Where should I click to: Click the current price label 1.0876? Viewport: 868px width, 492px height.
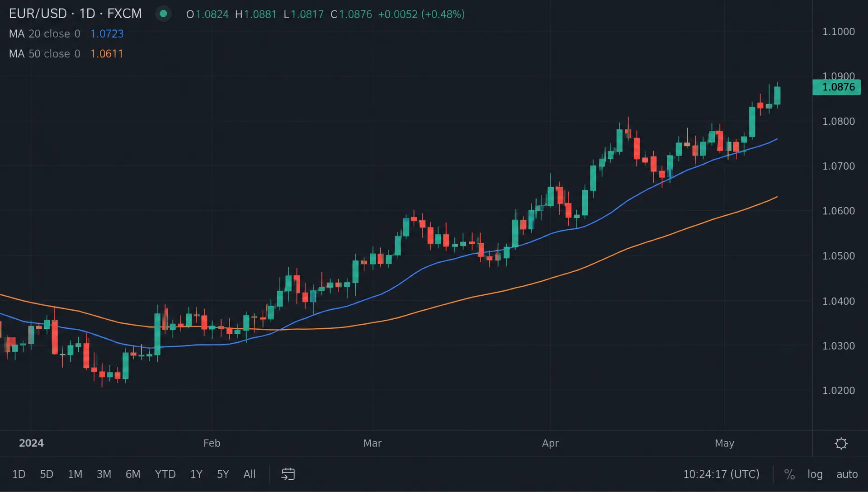point(837,87)
